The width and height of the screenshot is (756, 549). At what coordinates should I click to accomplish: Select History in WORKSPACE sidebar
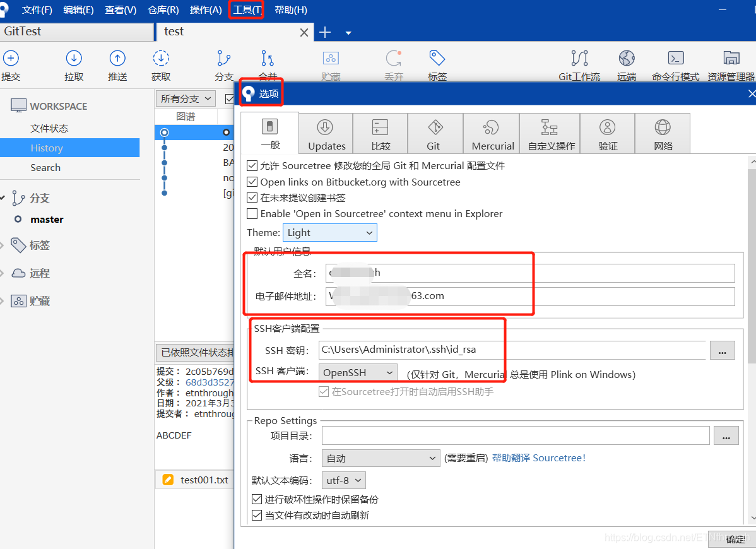click(70, 148)
